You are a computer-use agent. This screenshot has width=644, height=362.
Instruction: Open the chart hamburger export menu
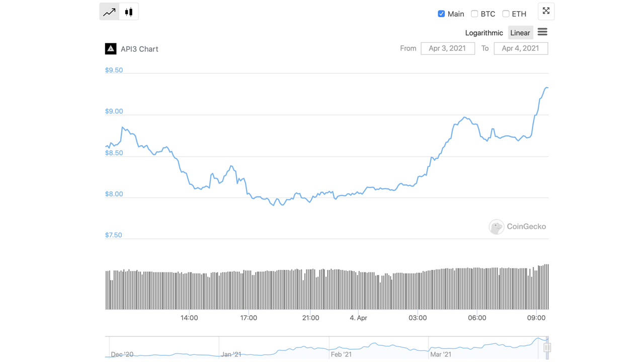542,32
